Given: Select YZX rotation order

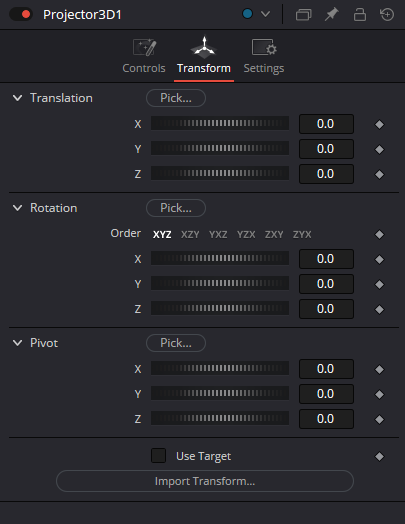Looking at the screenshot, I should [x=246, y=235].
